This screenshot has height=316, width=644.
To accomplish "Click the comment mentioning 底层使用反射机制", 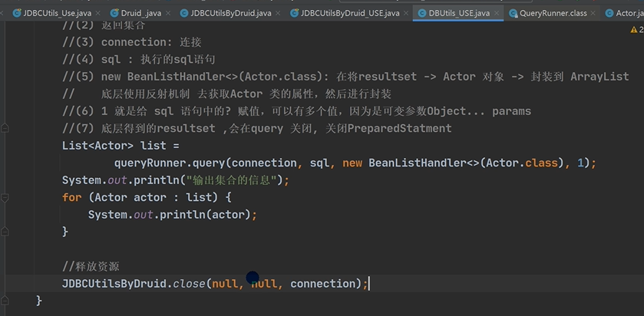I will [226, 94].
